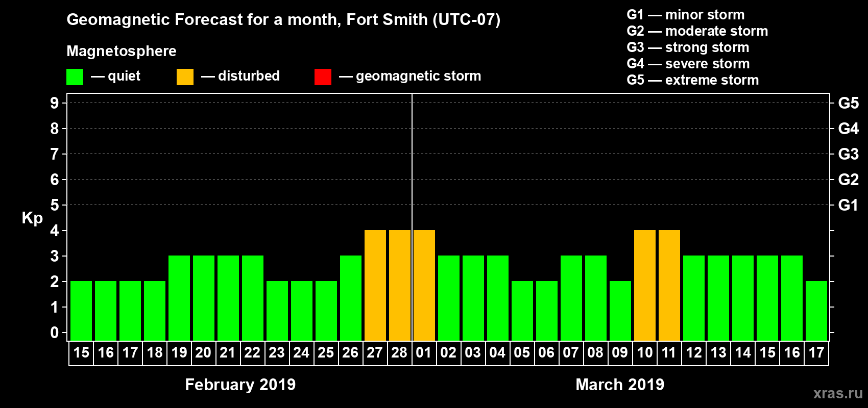This screenshot has height=408, width=868.
Task: Click the date label 15 under February
Action: pyautogui.click(x=81, y=353)
